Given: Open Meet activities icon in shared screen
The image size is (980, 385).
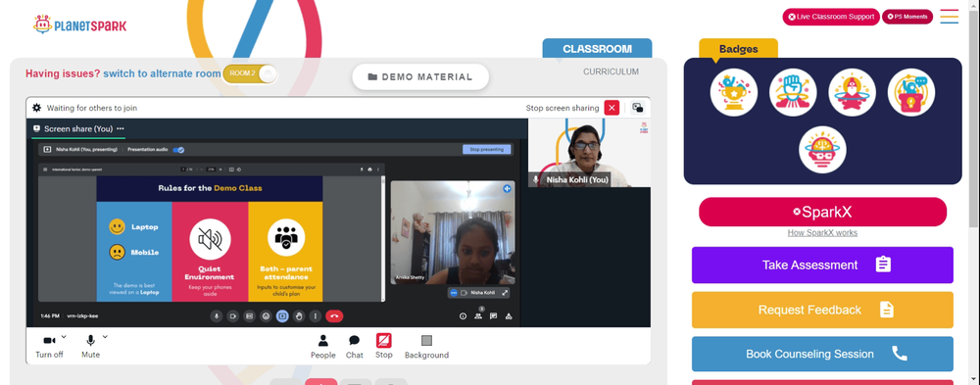Looking at the screenshot, I should [x=509, y=316].
